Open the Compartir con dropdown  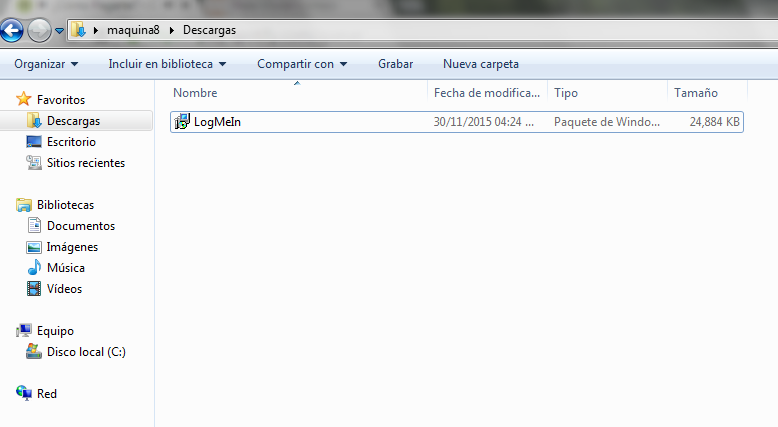click(302, 64)
